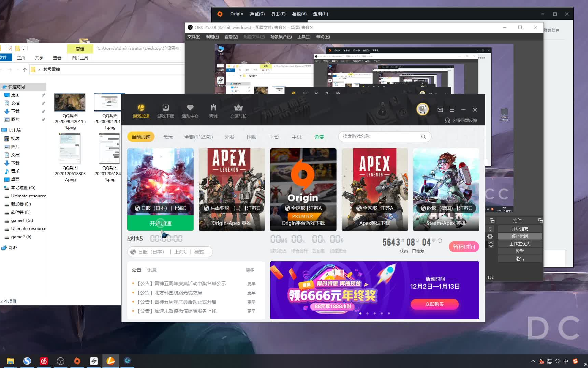The width and height of the screenshot is (588, 368).
Task: Click the first banner carousel dot
Action: coord(360,313)
